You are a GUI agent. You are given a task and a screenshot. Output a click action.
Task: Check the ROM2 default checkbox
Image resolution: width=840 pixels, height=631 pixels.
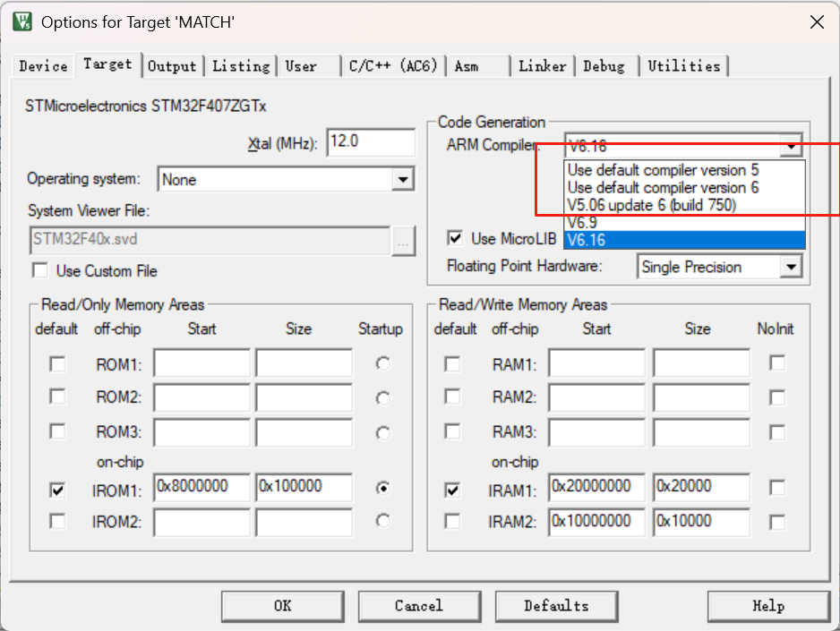pos(57,397)
